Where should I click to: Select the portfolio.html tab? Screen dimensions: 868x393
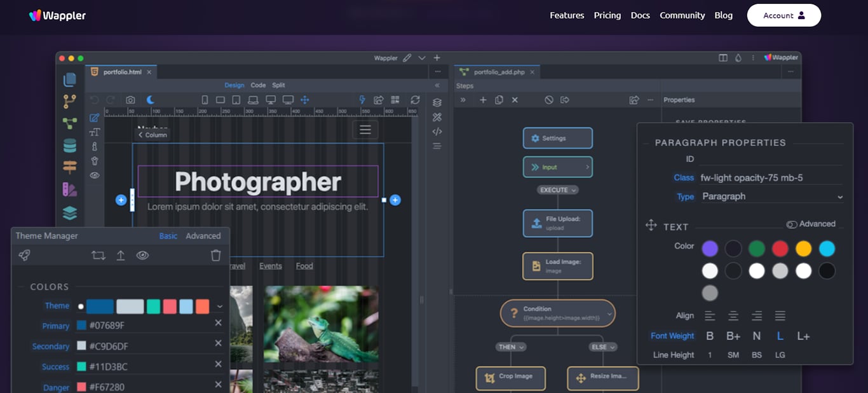coord(122,72)
